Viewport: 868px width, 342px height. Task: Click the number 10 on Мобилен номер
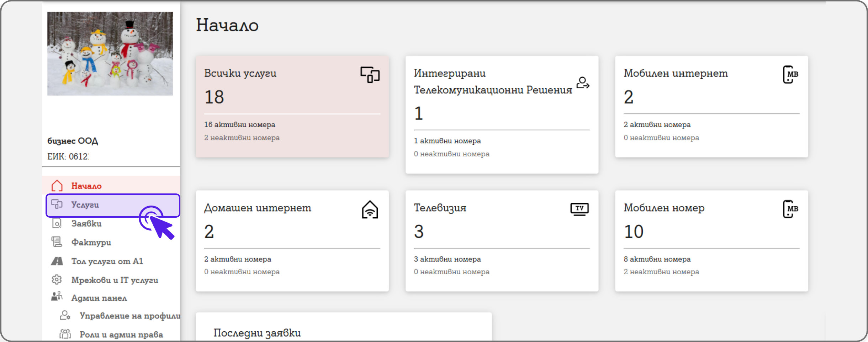click(x=634, y=232)
